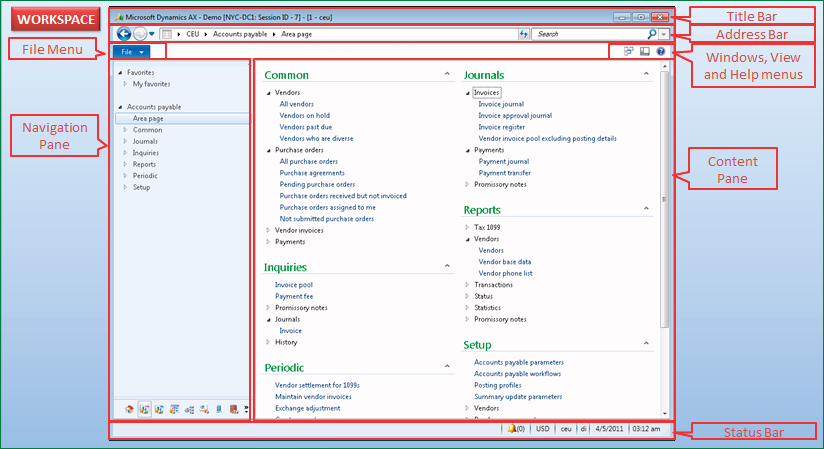Expand Reports in the navigation pane
Image resolution: width=824 pixels, height=449 pixels.
pyautogui.click(x=125, y=165)
